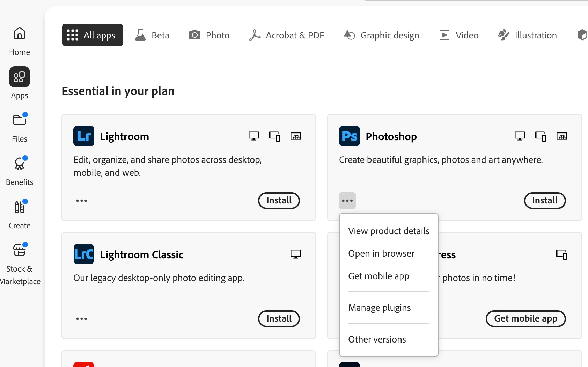Open the Home sidebar icon
The width and height of the screenshot is (588, 367).
pyautogui.click(x=20, y=34)
